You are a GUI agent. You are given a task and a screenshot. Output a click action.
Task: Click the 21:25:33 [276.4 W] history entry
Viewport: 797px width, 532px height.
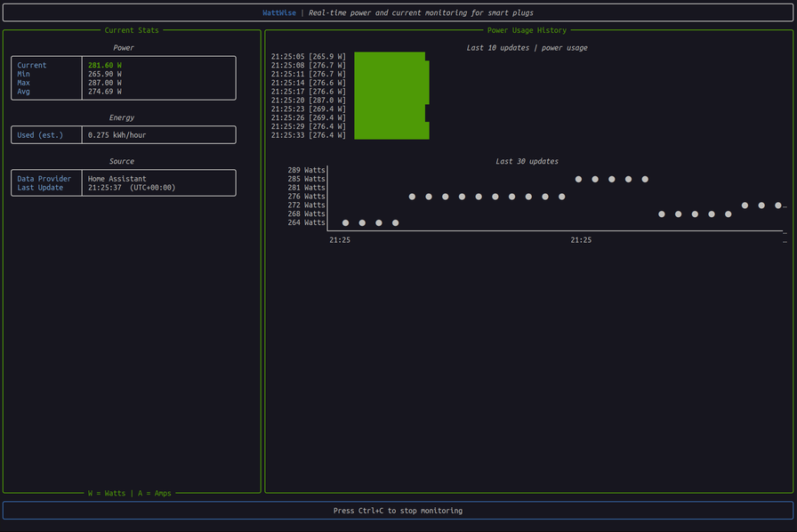tap(309, 135)
